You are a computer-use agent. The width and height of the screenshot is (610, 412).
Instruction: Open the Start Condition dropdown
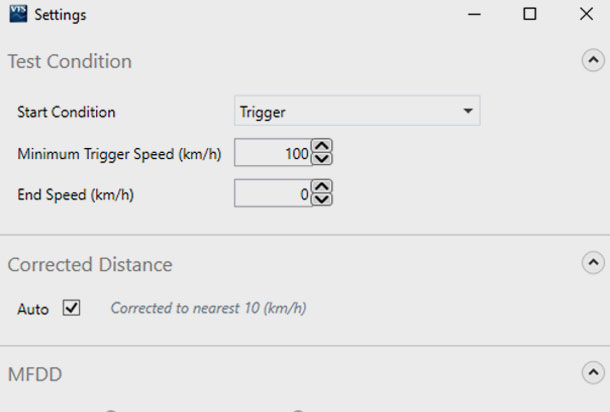[x=357, y=112]
